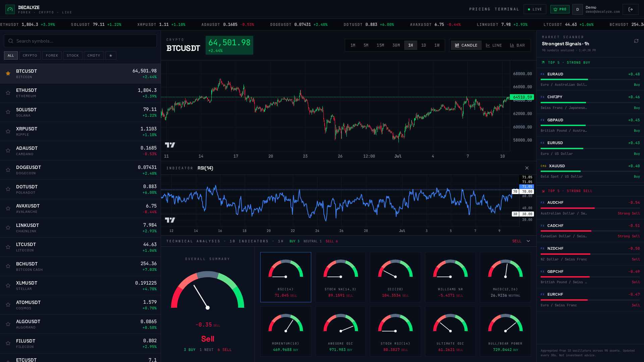The width and height of the screenshot is (644, 362).
Task: Star the XRPUSDT symbol
Action: (x=8, y=131)
